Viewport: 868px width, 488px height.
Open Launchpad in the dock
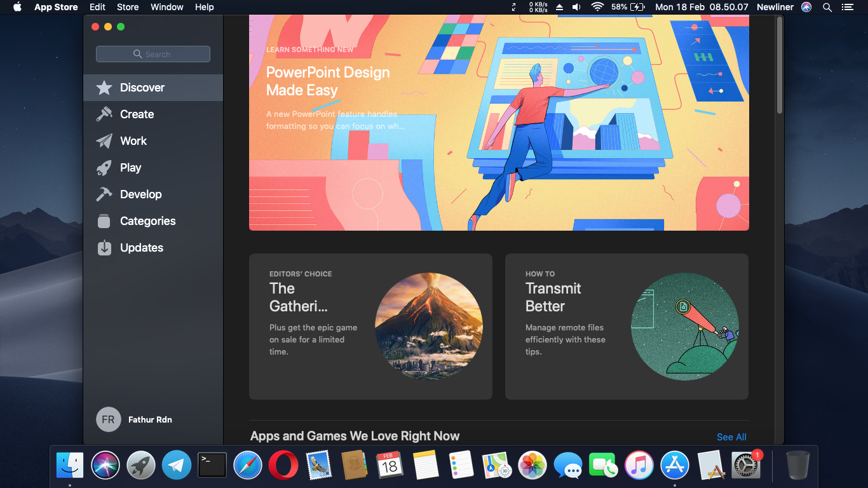tap(141, 465)
